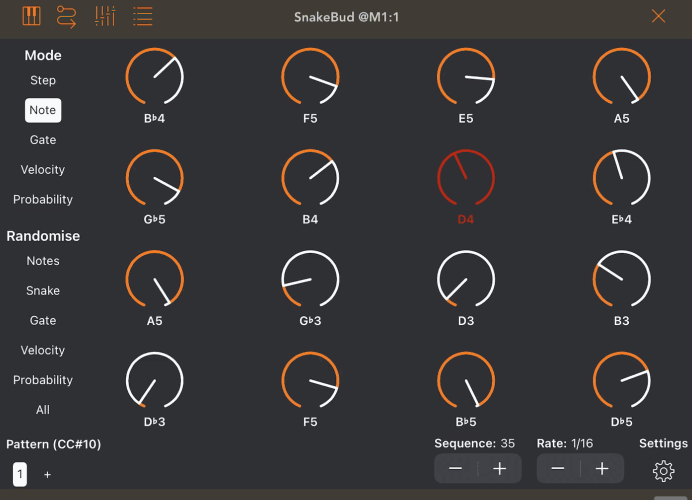
Task: Randomise the Snake path
Action: (43, 291)
